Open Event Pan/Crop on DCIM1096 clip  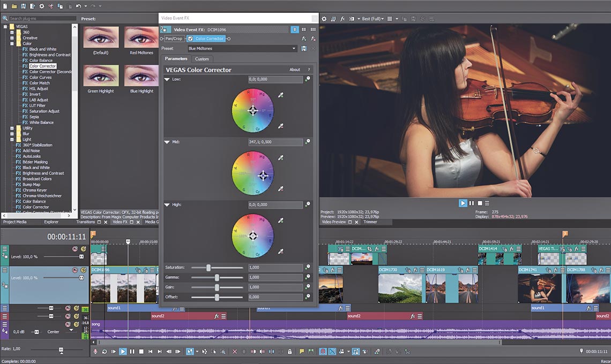(x=138, y=270)
